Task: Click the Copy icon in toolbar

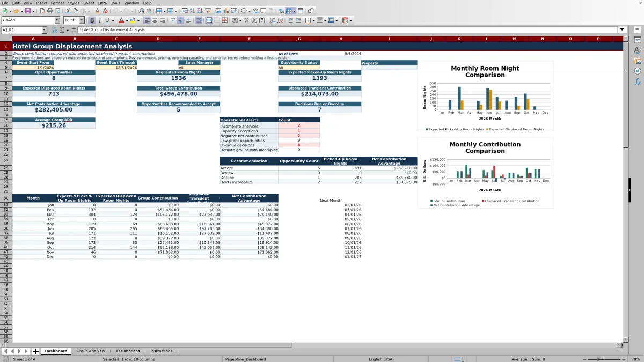Action: (x=76, y=11)
